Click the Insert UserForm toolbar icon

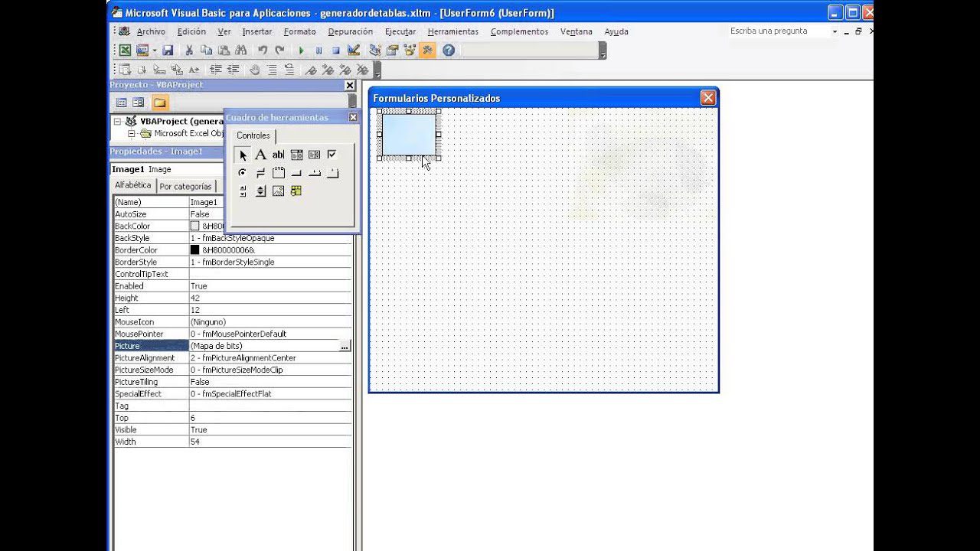(x=142, y=51)
